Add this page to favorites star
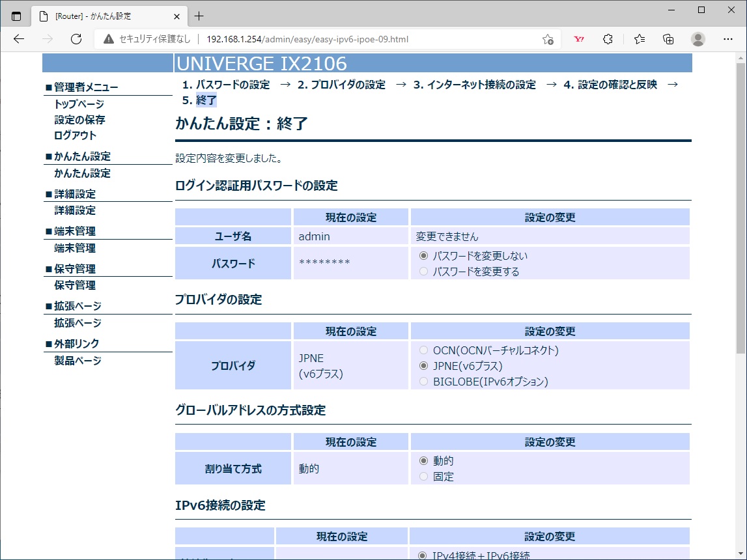The image size is (747, 560). (x=548, y=40)
